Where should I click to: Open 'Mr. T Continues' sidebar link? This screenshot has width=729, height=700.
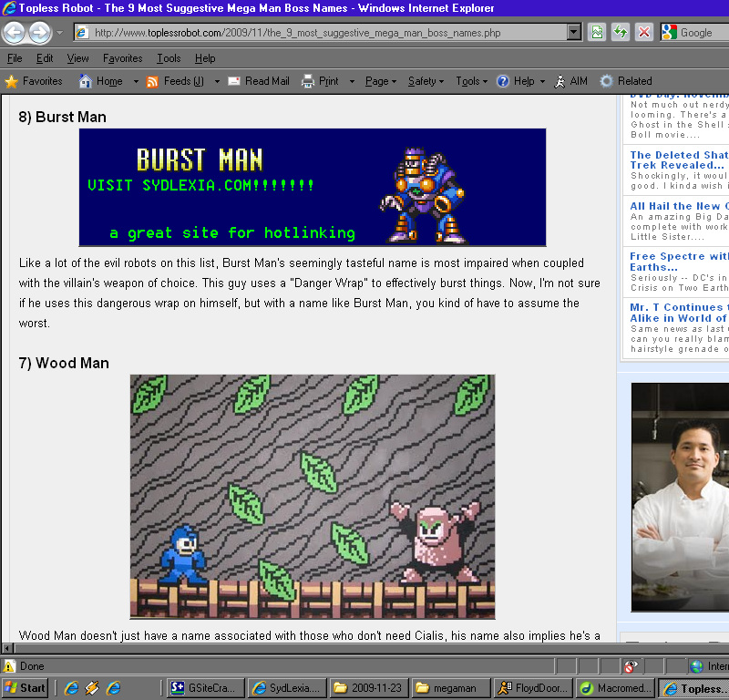679,313
